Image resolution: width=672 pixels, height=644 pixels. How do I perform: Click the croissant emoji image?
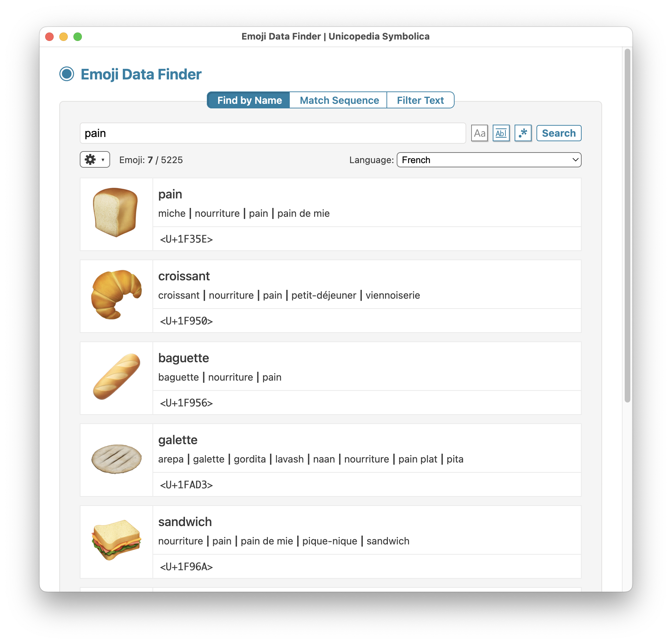click(x=116, y=295)
